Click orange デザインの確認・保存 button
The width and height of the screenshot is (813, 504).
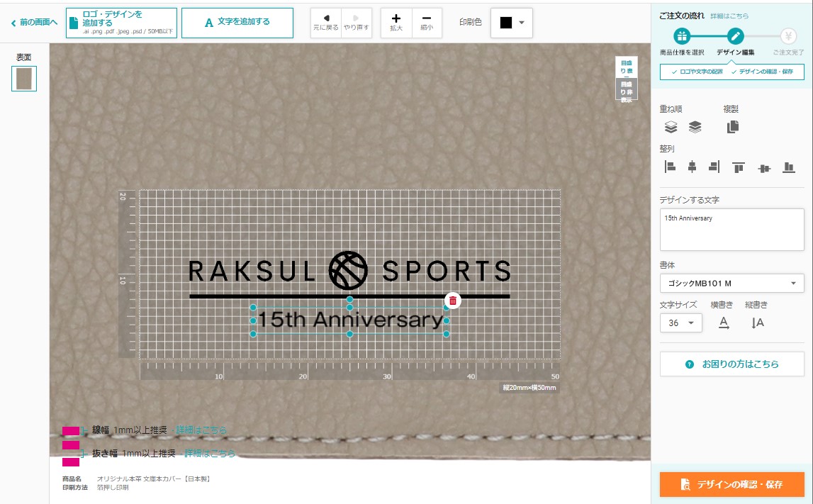[x=731, y=484]
